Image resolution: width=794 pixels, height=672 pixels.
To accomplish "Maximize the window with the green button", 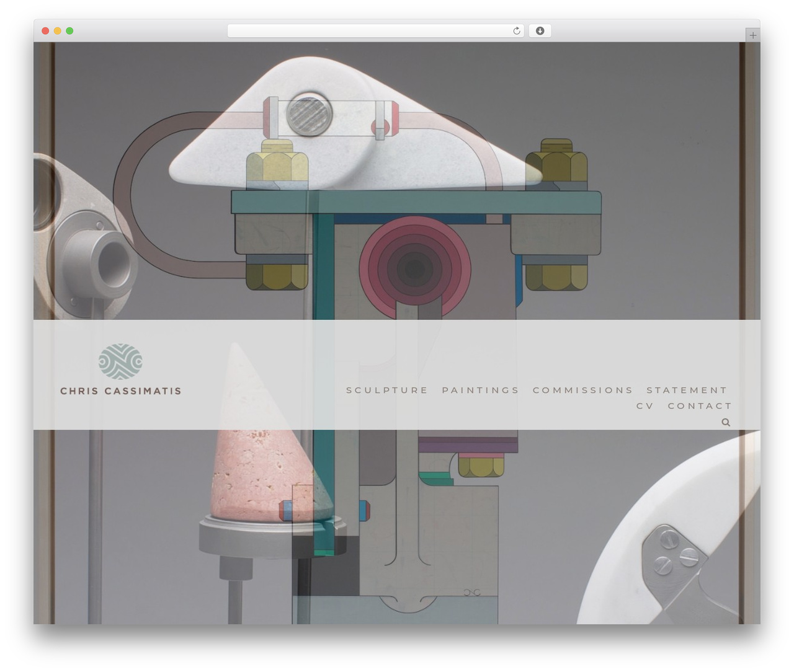I will 69,31.
